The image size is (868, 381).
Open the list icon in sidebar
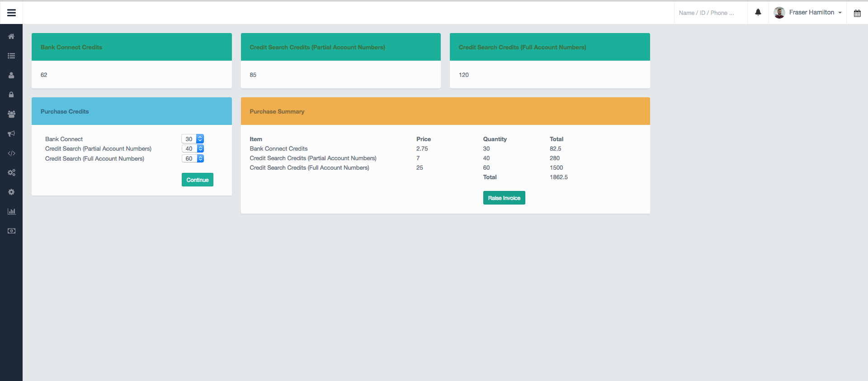(11, 56)
